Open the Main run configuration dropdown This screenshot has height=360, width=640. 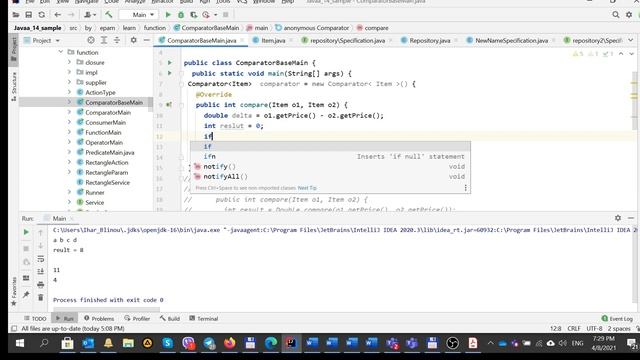[139, 15]
